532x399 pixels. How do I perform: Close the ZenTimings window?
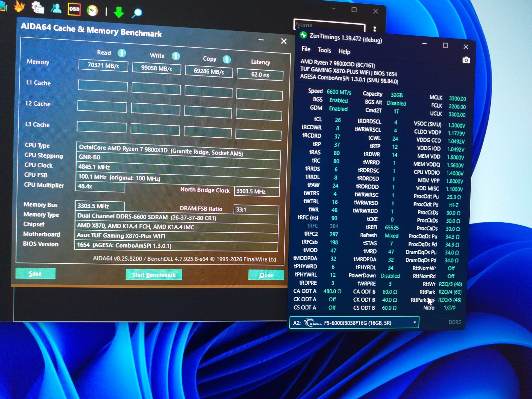pyautogui.click(x=466, y=47)
